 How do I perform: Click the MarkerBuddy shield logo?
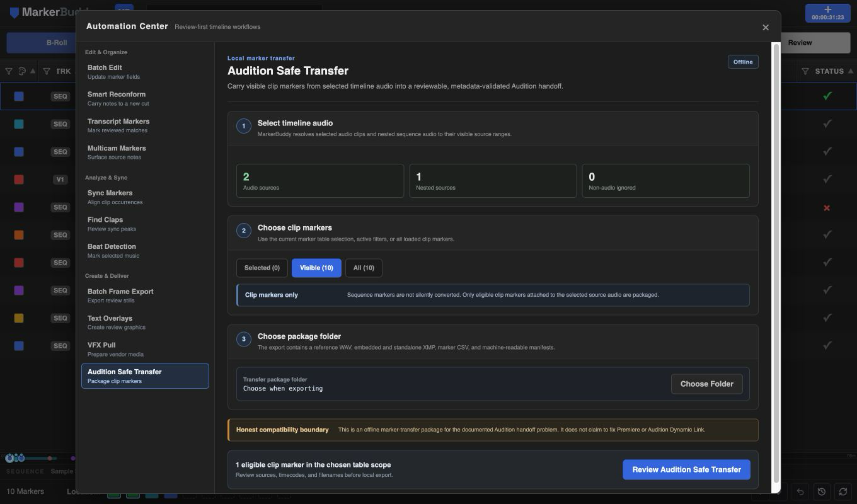click(14, 13)
